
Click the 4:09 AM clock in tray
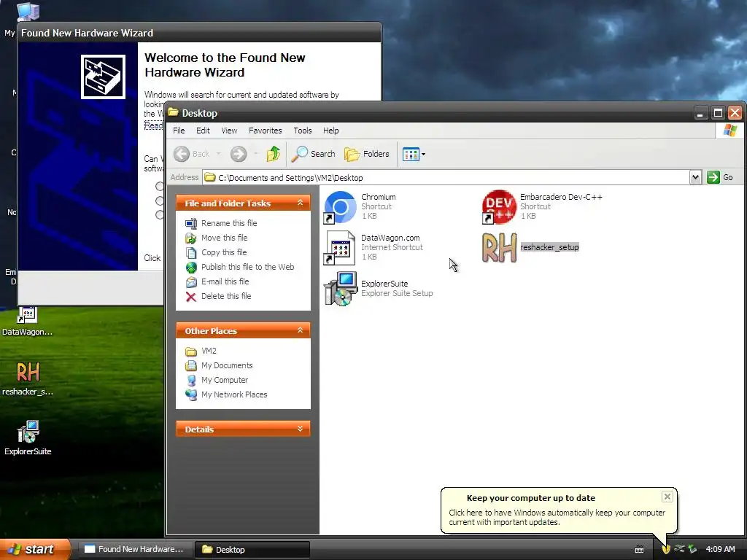[x=720, y=549]
